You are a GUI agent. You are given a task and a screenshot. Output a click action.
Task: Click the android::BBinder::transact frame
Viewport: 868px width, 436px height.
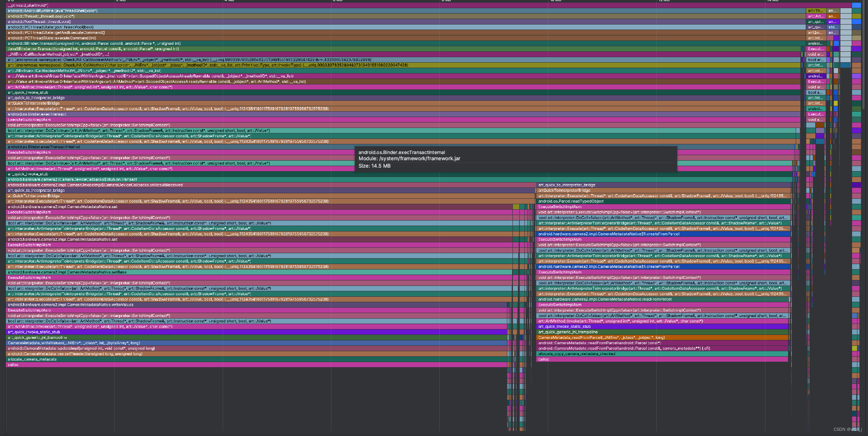click(406, 44)
